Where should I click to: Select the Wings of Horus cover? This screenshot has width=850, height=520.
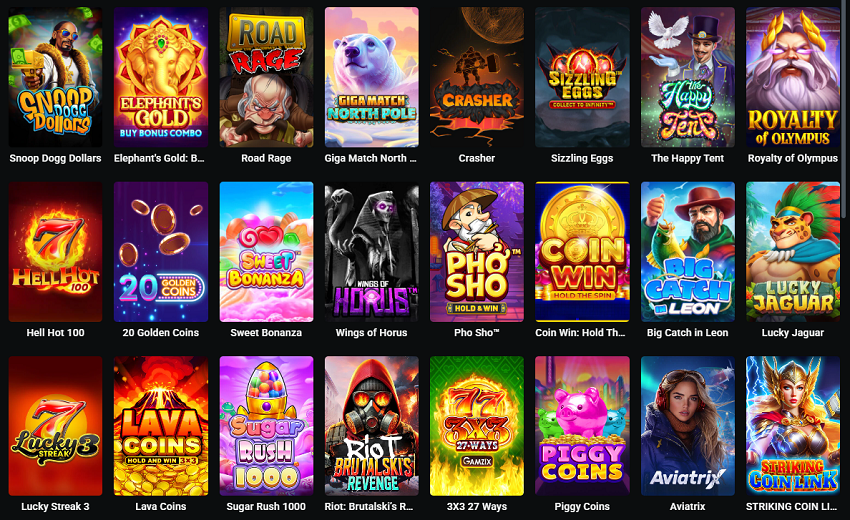371,252
